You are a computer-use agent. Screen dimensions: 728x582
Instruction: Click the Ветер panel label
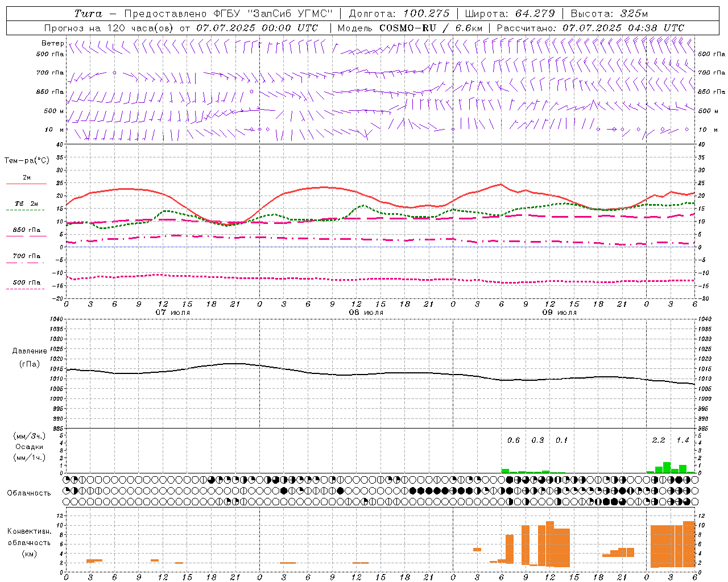pos(52,43)
